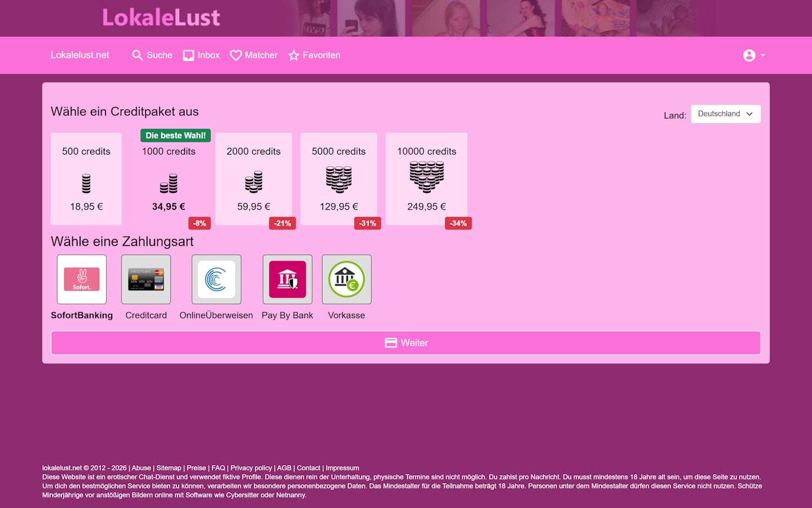Click the Weiter button

(406, 343)
